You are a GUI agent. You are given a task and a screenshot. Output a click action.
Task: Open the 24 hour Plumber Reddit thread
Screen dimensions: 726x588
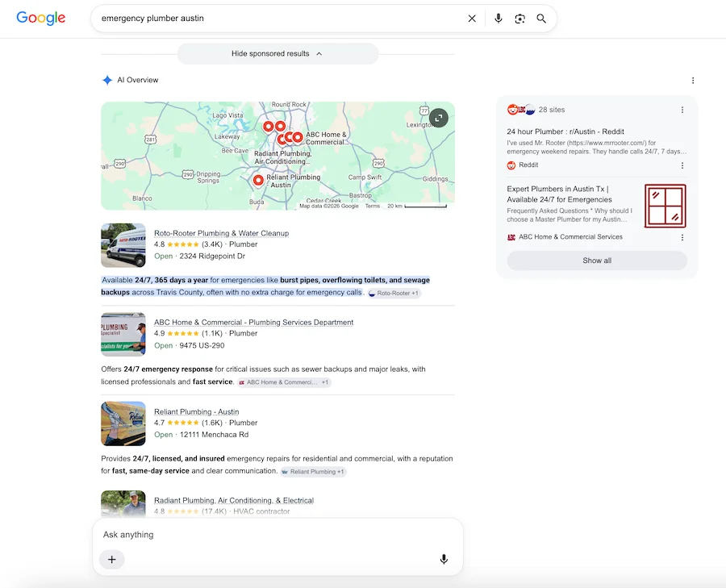565,131
